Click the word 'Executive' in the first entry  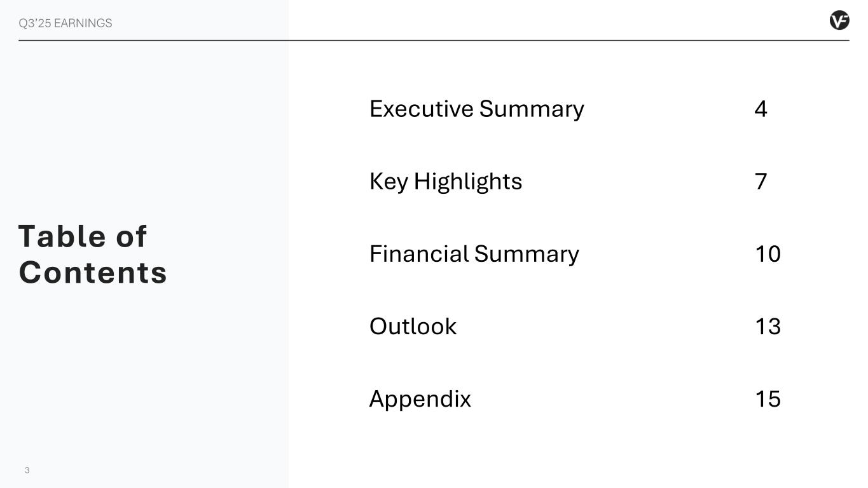421,109
